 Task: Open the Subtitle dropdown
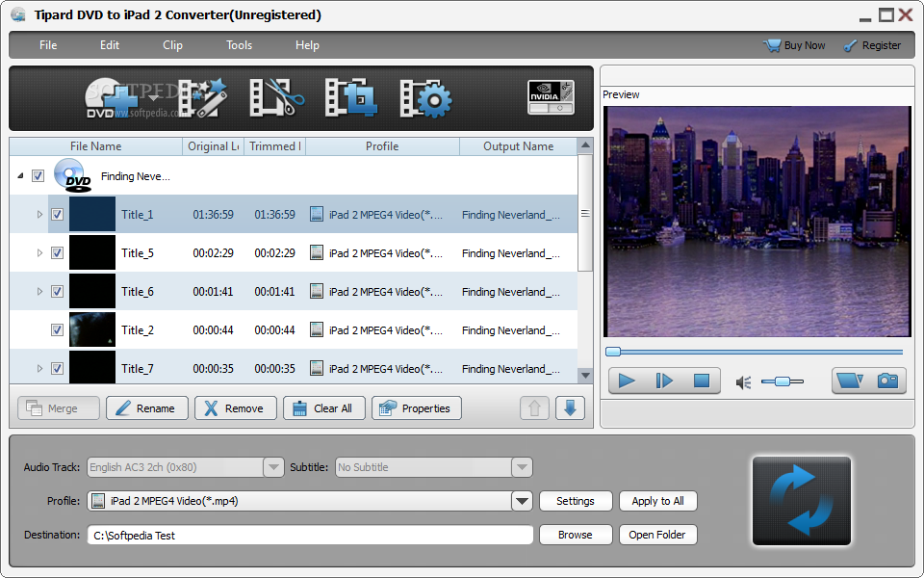(x=522, y=467)
